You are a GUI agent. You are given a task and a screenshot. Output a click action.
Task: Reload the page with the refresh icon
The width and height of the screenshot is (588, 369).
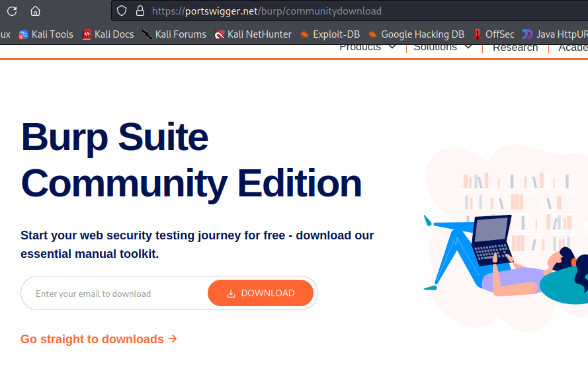[x=12, y=11]
